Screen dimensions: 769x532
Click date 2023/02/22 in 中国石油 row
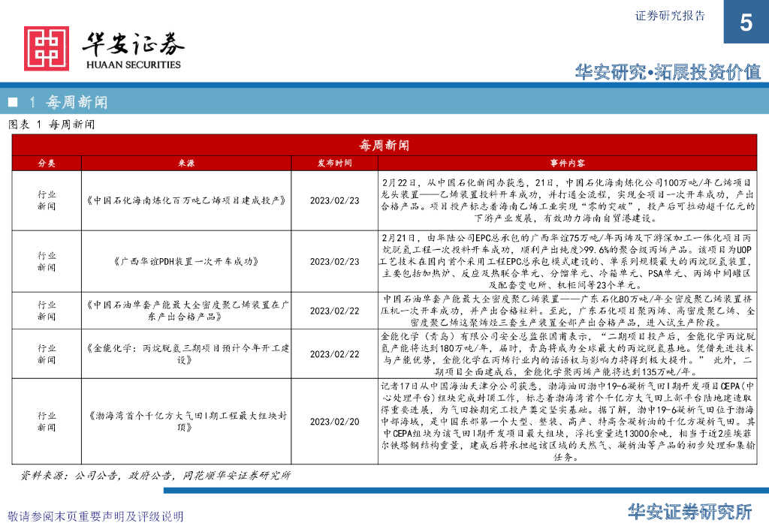(x=334, y=311)
